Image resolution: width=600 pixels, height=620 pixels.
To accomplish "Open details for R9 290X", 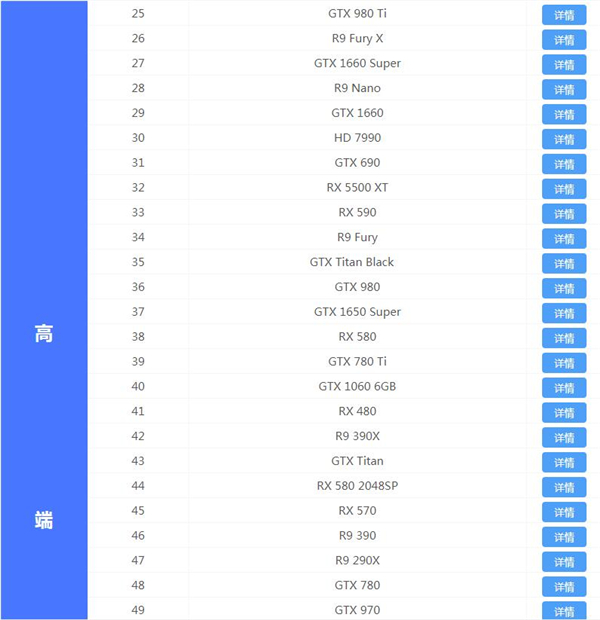I will point(564,562).
